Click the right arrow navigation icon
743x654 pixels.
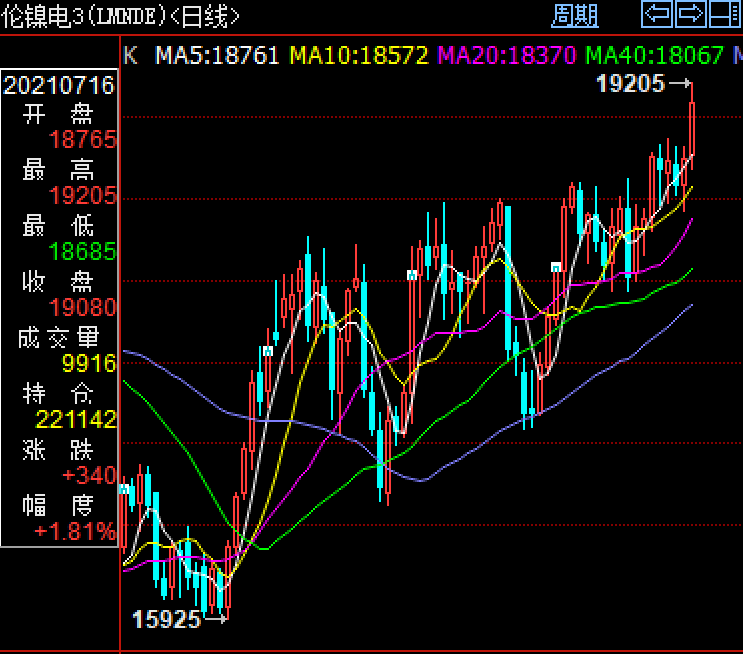pyautogui.click(x=691, y=13)
